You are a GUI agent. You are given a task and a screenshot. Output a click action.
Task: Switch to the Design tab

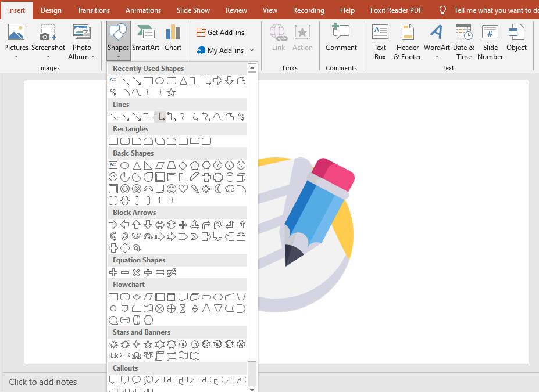(51, 10)
